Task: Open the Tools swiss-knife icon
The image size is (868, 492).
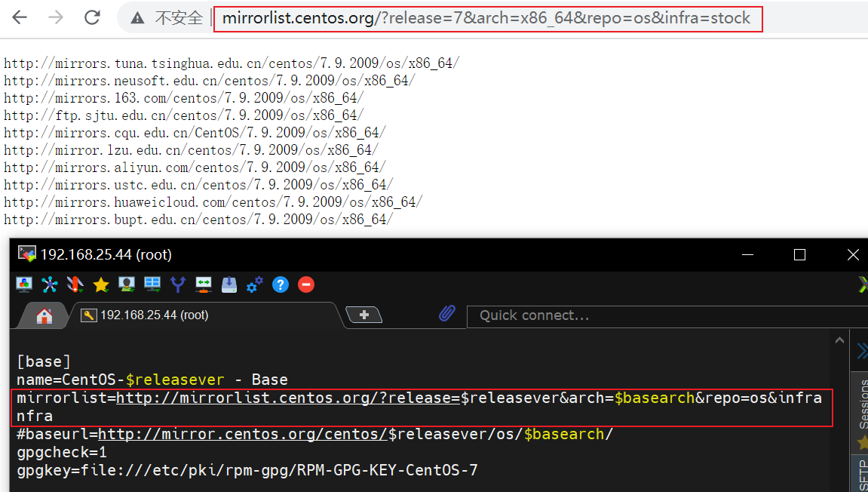Action: tap(75, 284)
